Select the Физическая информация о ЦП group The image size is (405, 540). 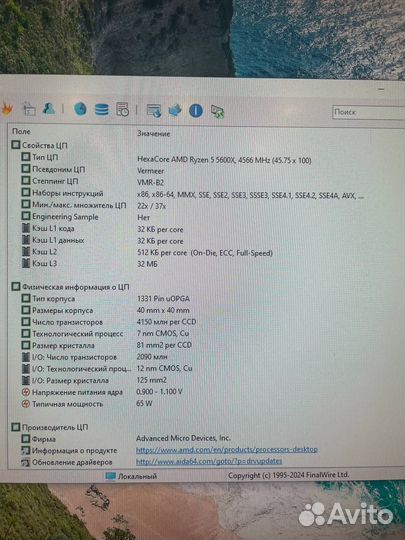(75, 287)
